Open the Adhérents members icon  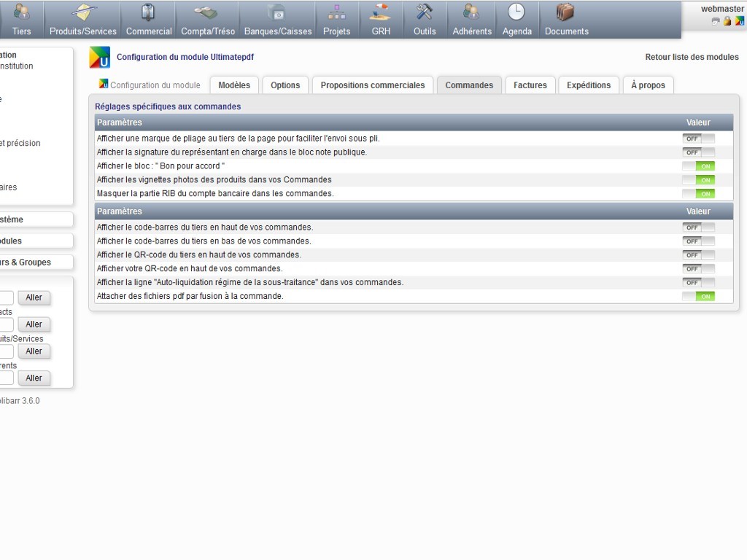pos(471,12)
